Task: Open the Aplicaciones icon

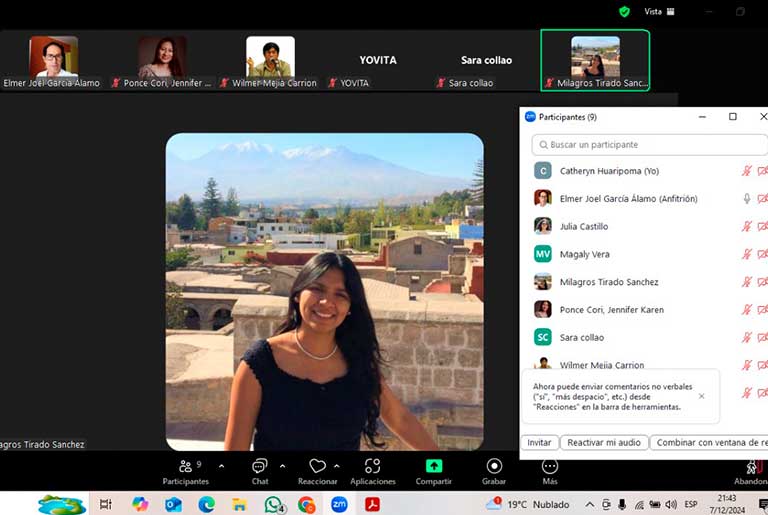Action: point(372,466)
